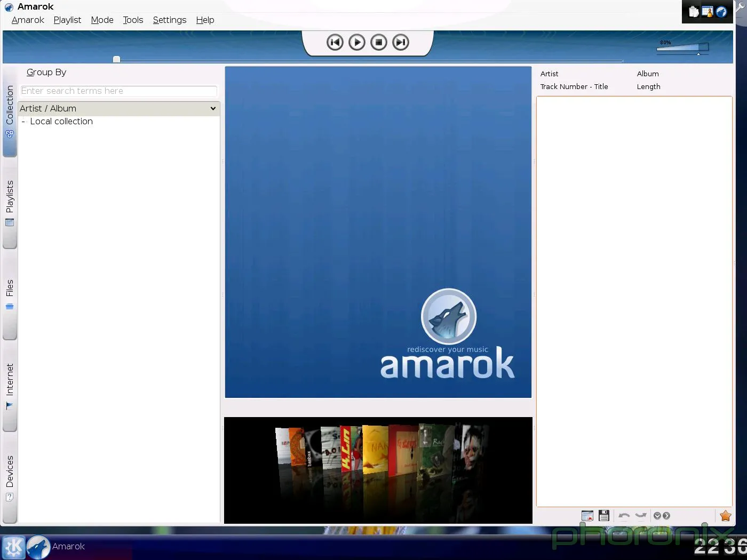Viewport: 747px width, 560px height.
Task: Click the Album playlist column label
Action: (648, 74)
